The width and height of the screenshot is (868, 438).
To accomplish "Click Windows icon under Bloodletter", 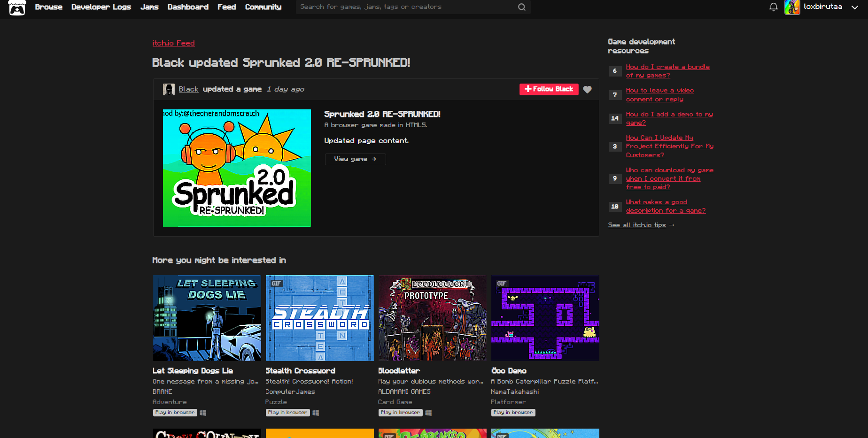I will click(x=428, y=413).
